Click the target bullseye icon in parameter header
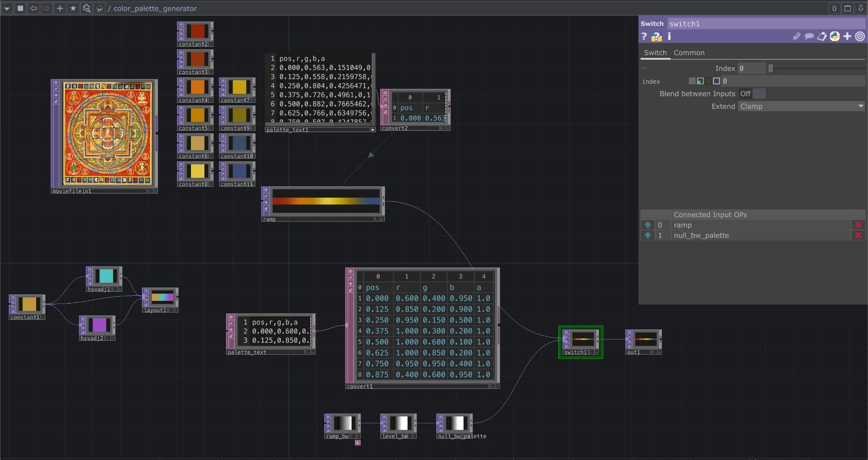The image size is (868, 460). [860, 36]
